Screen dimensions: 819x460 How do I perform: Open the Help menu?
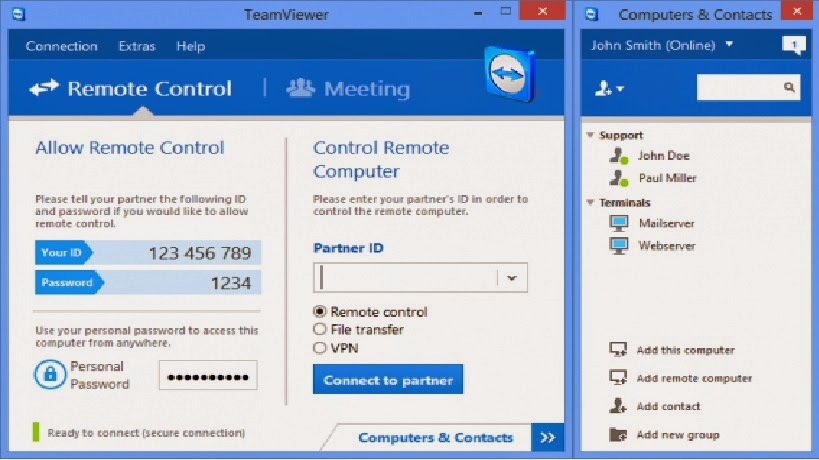pyautogui.click(x=191, y=46)
